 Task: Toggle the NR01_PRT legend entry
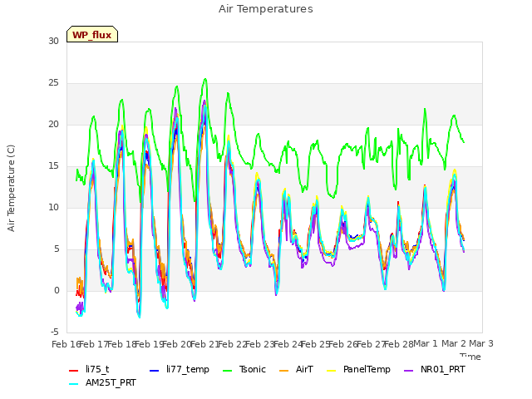pos(434,369)
